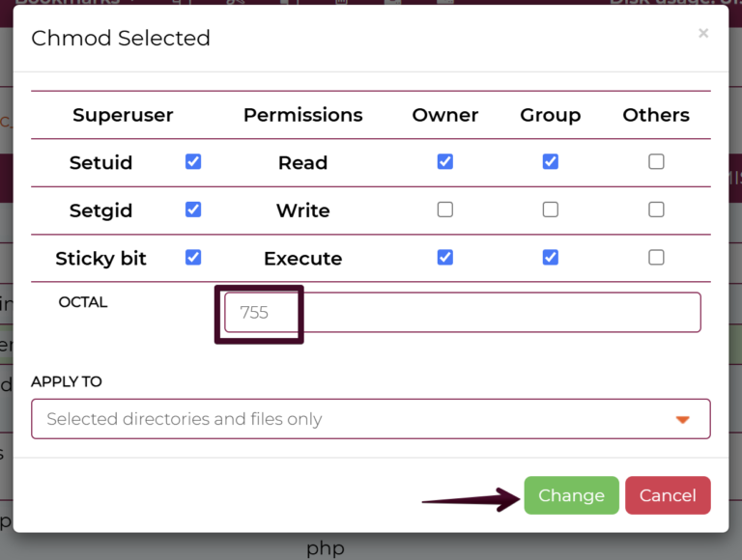Viewport: 742px width, 560px height.
Task: Close the Chmod Selected dialog
Action: [703, 34]
